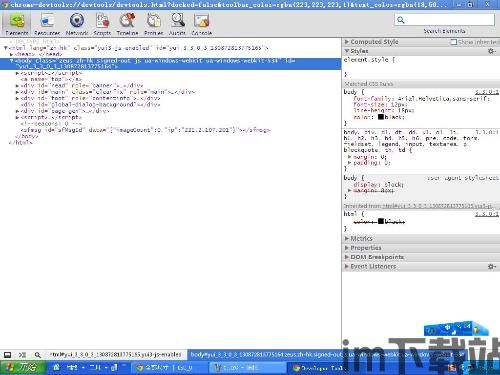500x375 pixels.
Task: Select the global-dialog-background div node
Action: (90, 105)
